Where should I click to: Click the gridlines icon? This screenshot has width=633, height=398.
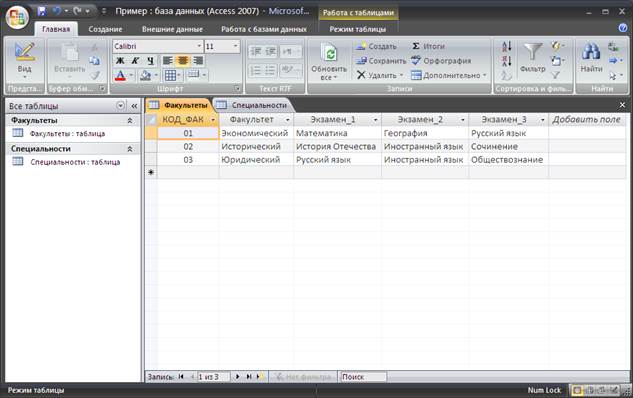pos(170,75)
